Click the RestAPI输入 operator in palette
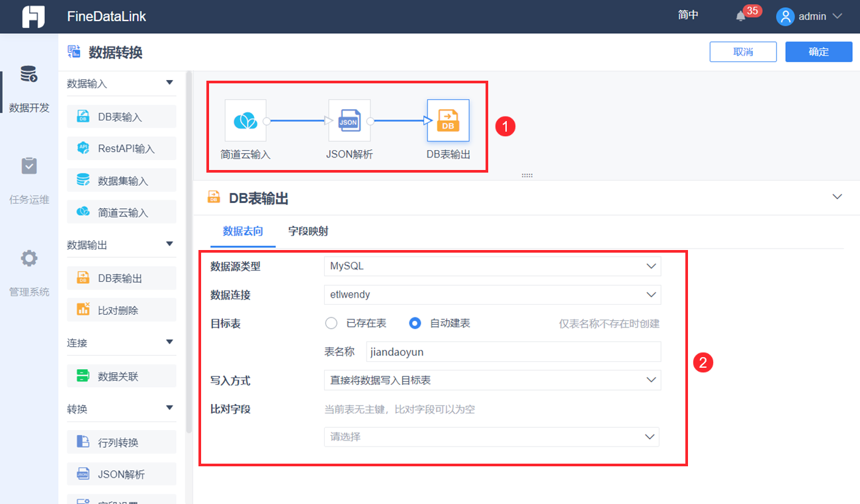 [x=122, y=148]
